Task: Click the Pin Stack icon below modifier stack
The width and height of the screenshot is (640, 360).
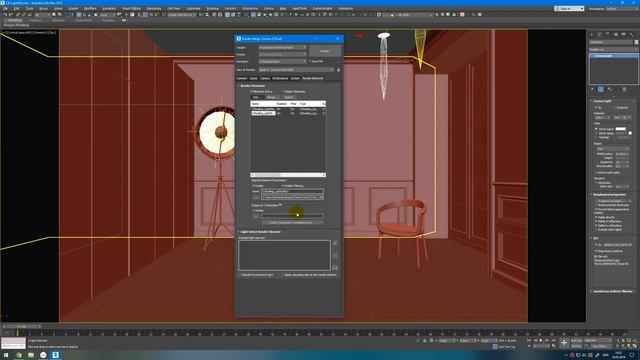Action: point(593,89)
